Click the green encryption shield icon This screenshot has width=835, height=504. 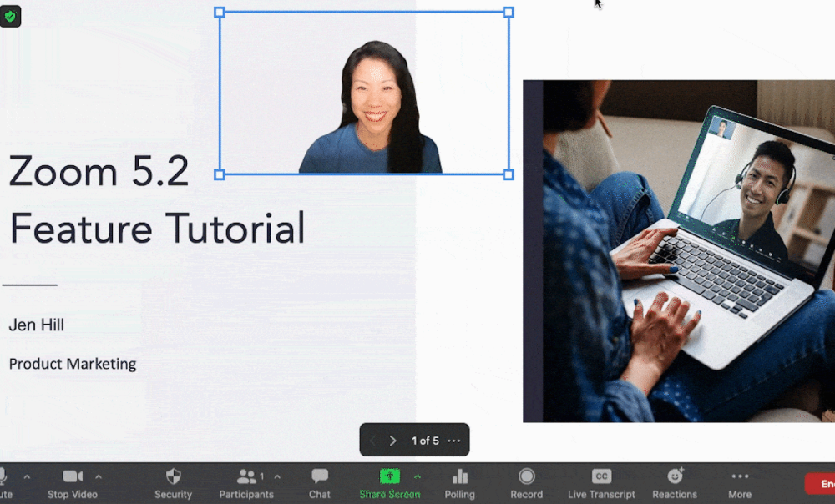point(10,16)
